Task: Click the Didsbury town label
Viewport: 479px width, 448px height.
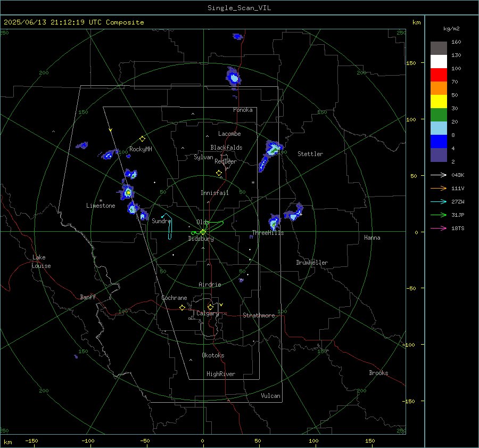Action: 201,239
